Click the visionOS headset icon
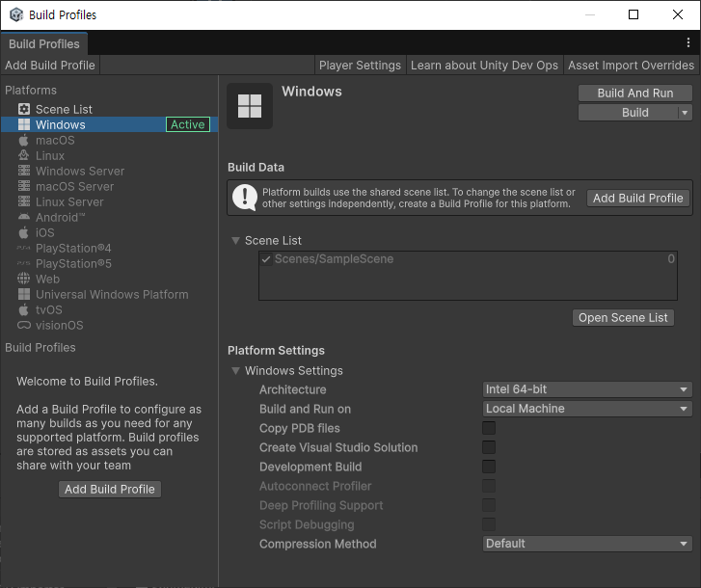 click(x=24, y=325)
